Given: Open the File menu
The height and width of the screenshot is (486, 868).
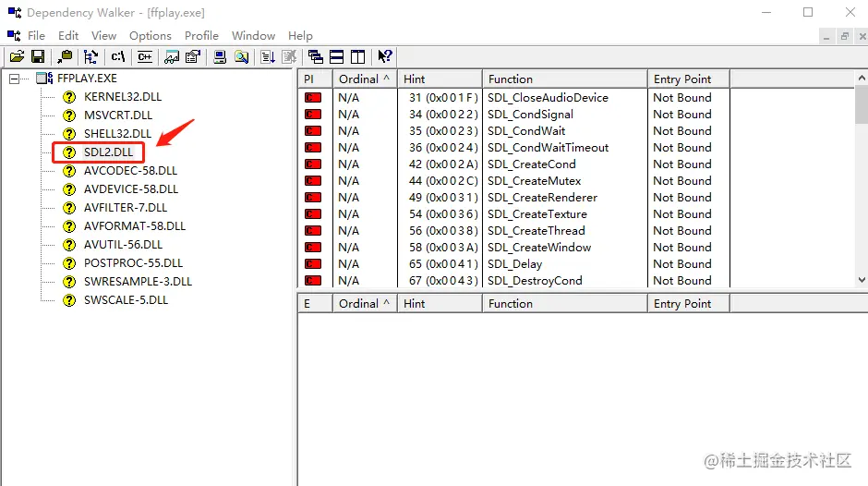Looking at the screenshot, I should pyautogui.click(x=37, y=35).
